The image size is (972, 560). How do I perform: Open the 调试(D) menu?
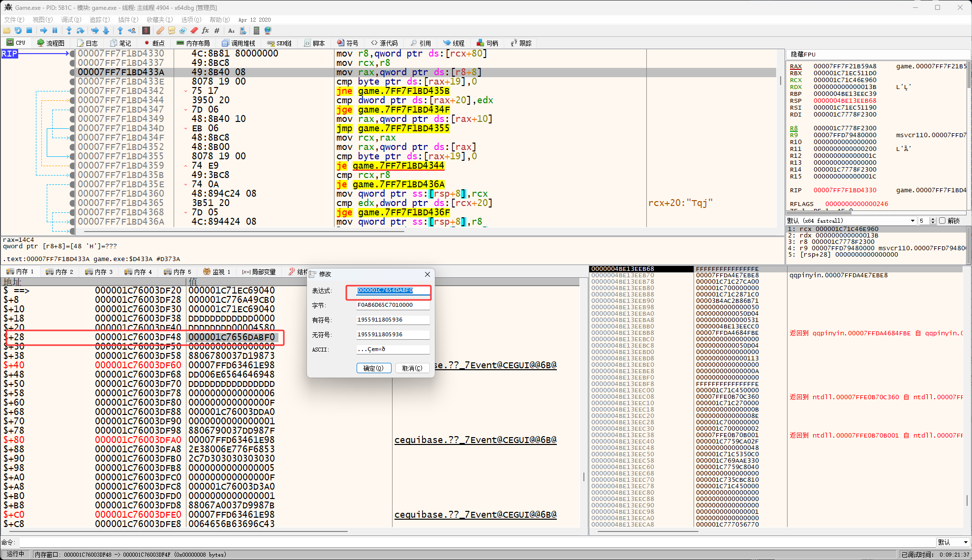point(71,20)
